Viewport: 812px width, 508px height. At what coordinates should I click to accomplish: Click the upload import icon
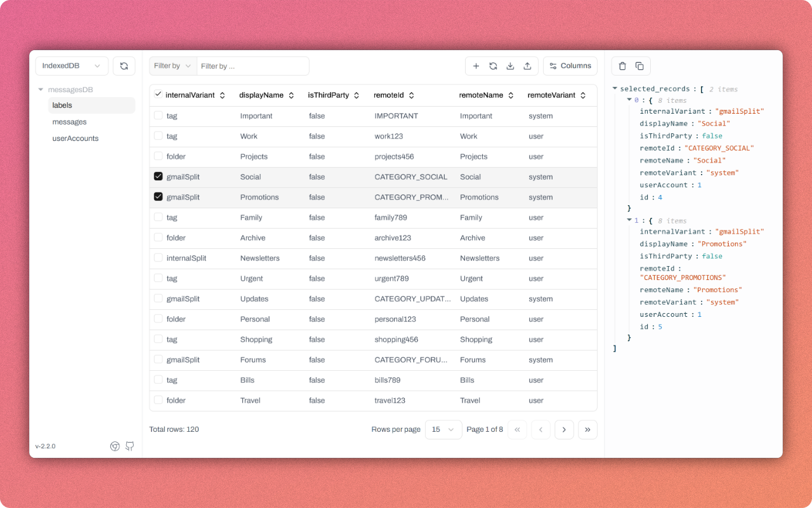(527, 66)
